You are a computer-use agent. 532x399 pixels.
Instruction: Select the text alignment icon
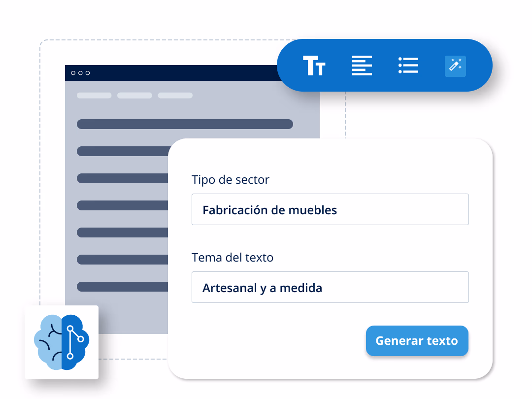[362, 66]
